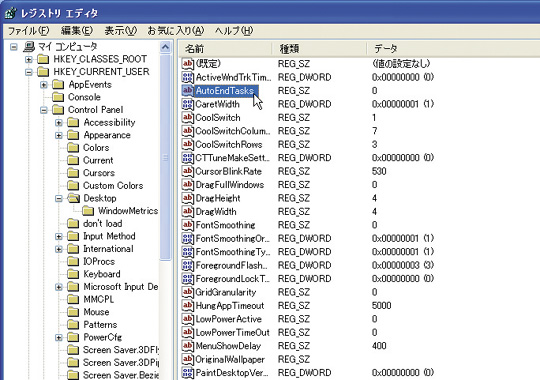Click the PaintDesktopVer.. DWORD icon
This screenshot has height=380, width=540.
[x=187, y=373]
